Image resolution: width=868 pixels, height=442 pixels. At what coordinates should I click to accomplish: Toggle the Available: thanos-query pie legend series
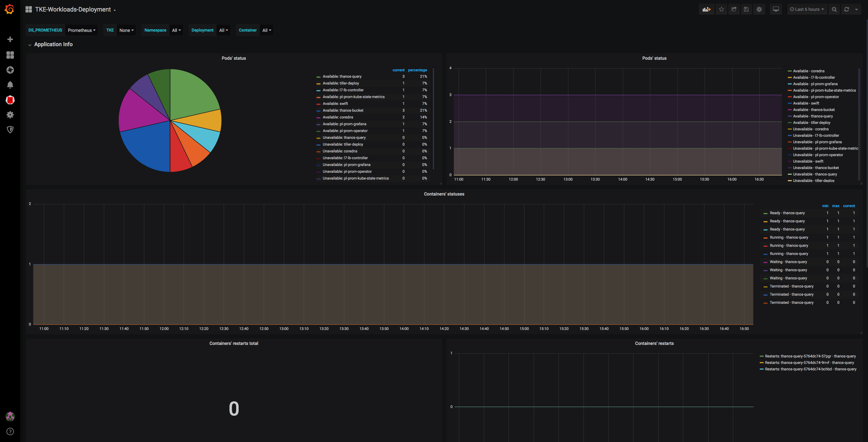[342, 77]
